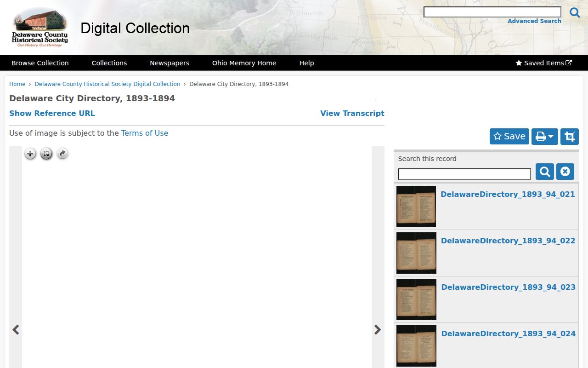The width and height of the screenshot is (588, 368).
Task: Open the Print dropdown menu
Action: point(545,137)
